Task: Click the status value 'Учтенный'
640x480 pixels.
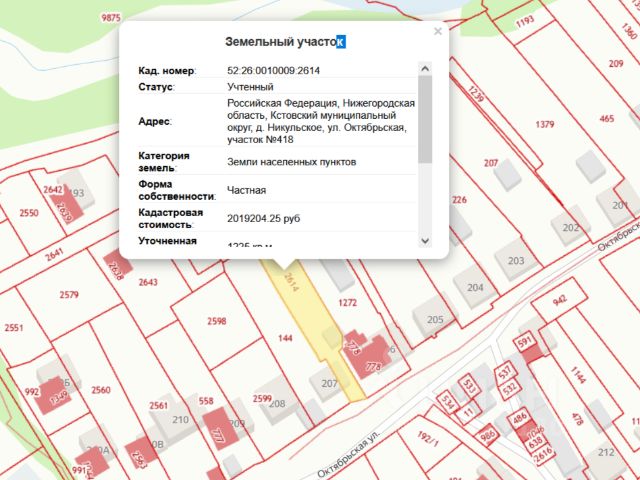Action: [x=250, y=87]
